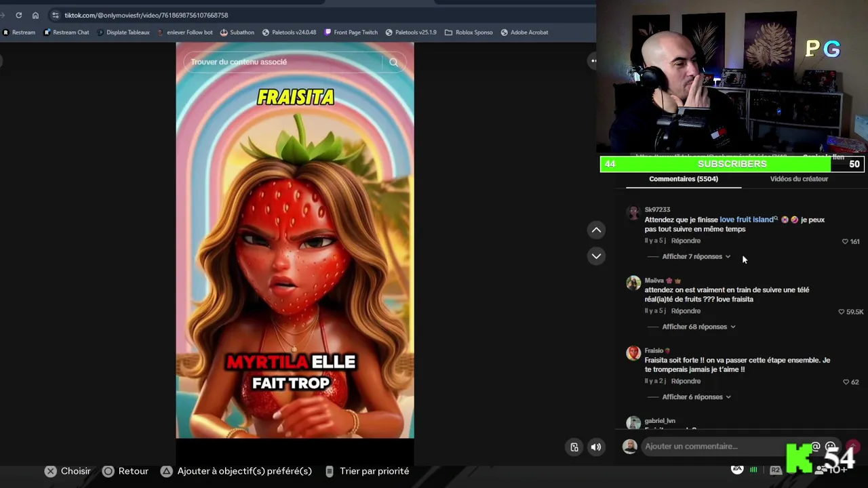Like Sk97233's comment with the heart
This screenshot has width=868, height=488.
pos(845,241)
